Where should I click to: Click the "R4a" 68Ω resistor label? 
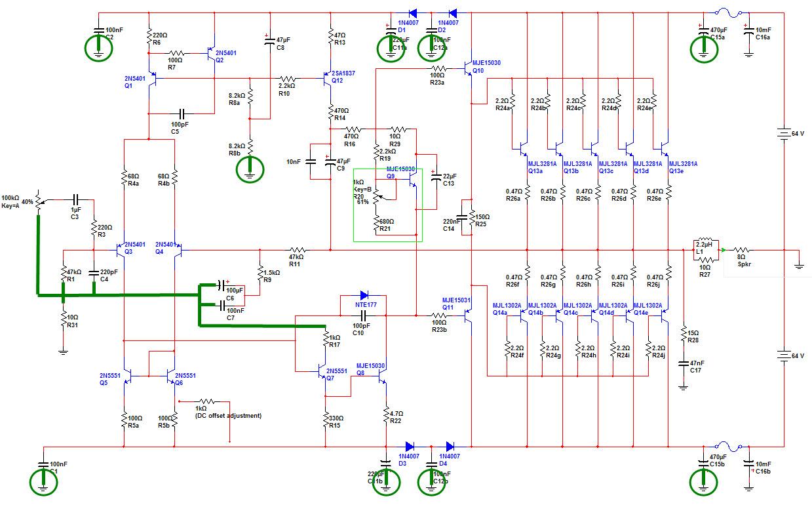(134, 184)
